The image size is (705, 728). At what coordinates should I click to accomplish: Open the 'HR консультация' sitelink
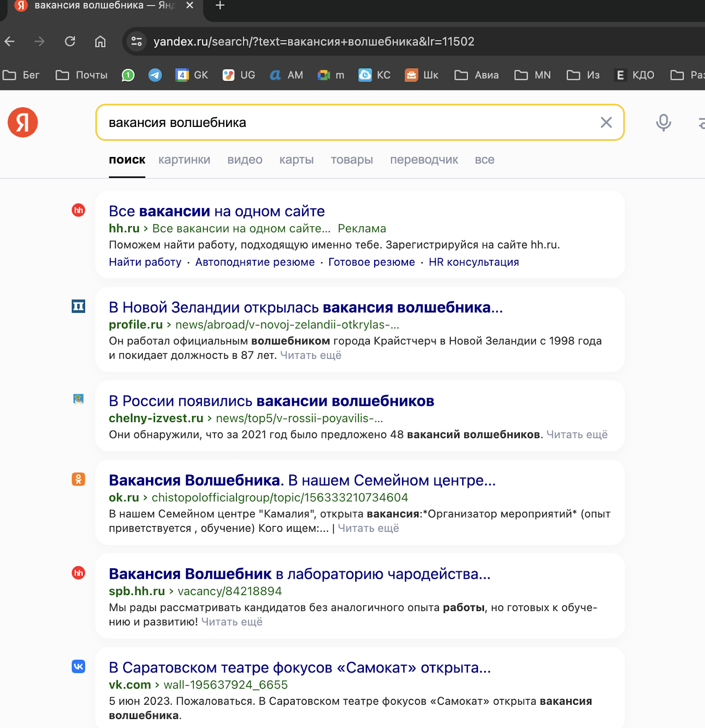473,262
